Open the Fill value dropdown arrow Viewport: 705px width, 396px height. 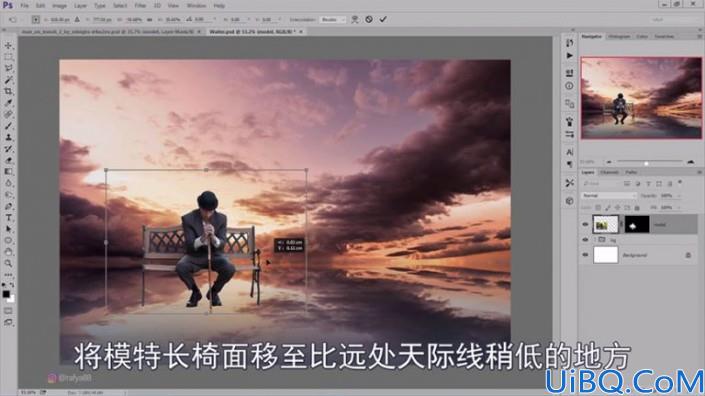coord(679,207)
